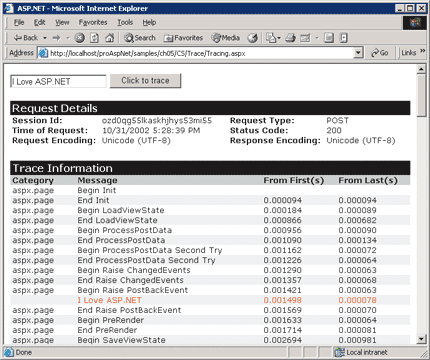
Task: Click the 'Begin LoadViewState' message
Action: (121, 210)
